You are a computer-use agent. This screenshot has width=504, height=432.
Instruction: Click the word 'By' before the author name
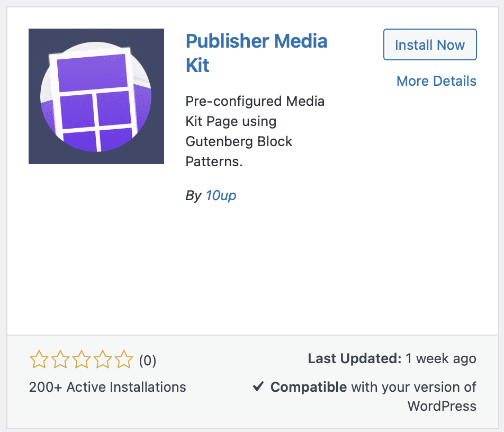pyautogui.click(x=193, y=195)
